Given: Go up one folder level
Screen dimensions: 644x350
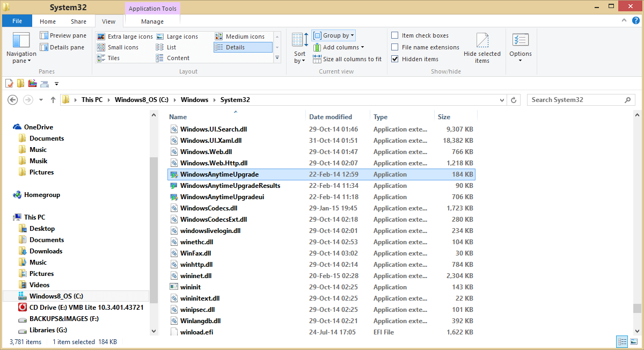Looking at the screenshot, I should 53,100.
